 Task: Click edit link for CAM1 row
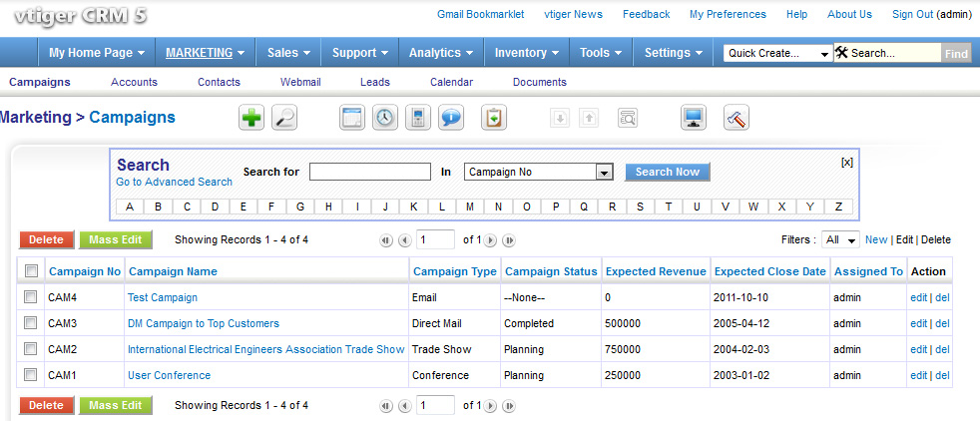[x=919, y=375]
